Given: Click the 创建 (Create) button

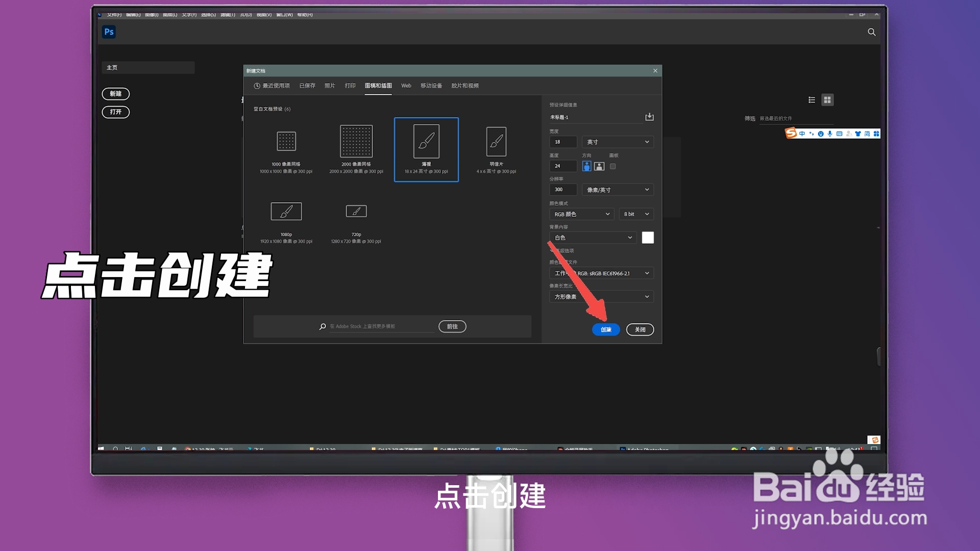Looking at the screenshot, I should [606, 330].
